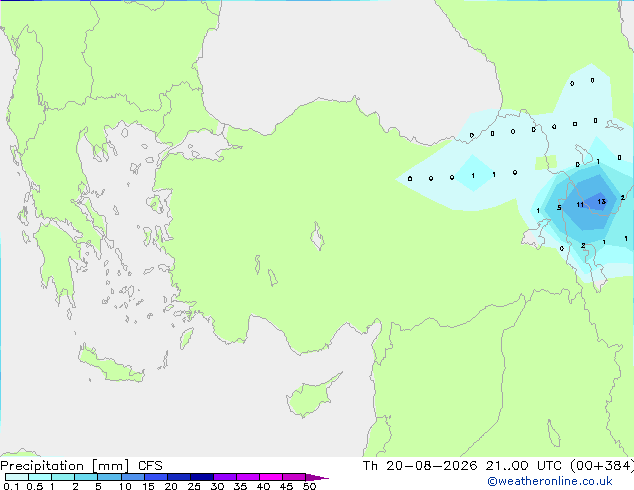Click the above-50 mm arrow at legend end

point(316,477)
